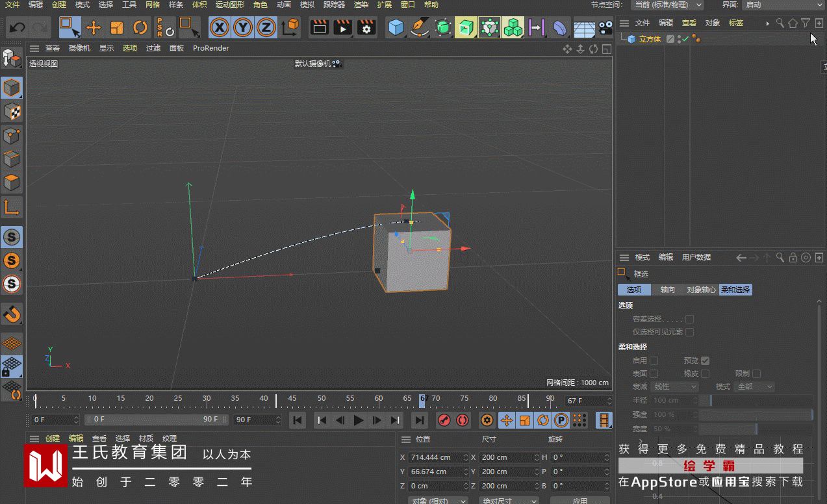
Task: Click the Record Active Objects button
Action: [444, 420]
